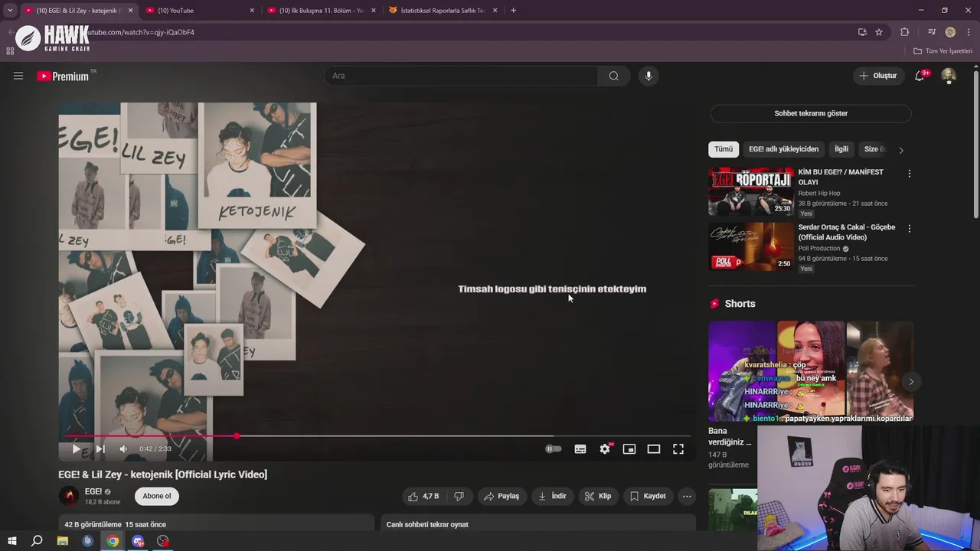Screen dimensions: 980x551
Task: Open Serdar Ortaç & Cakal Göçebe thumbnail
Action: pyautogui.click(x=751, y=246)
